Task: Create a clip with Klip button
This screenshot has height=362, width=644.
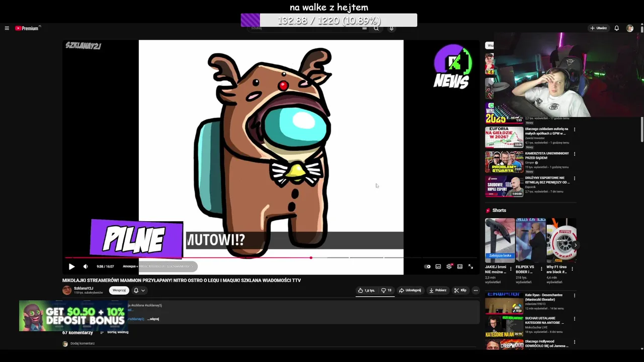Action: (x=460, y=290)
